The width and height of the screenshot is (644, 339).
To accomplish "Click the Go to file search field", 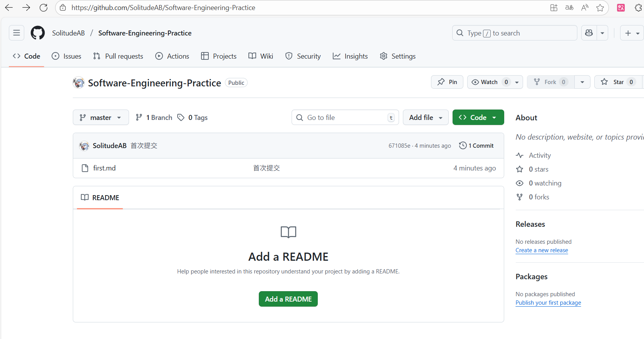I will (345, 117).
